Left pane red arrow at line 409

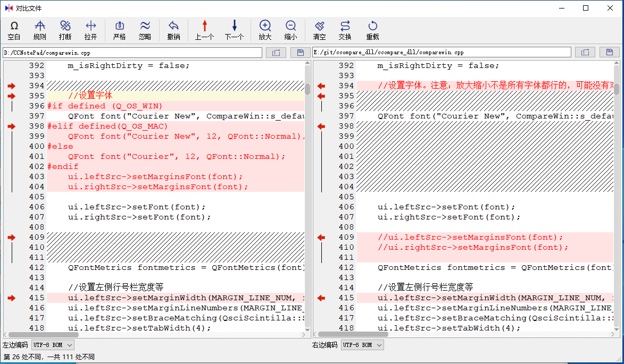pyautogui.click(x=11, y=237)
